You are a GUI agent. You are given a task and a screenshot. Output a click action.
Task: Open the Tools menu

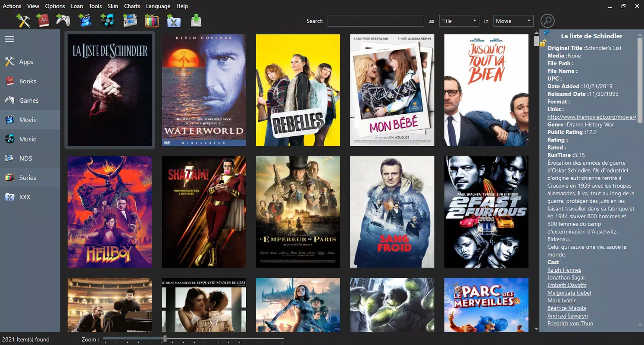96,6
